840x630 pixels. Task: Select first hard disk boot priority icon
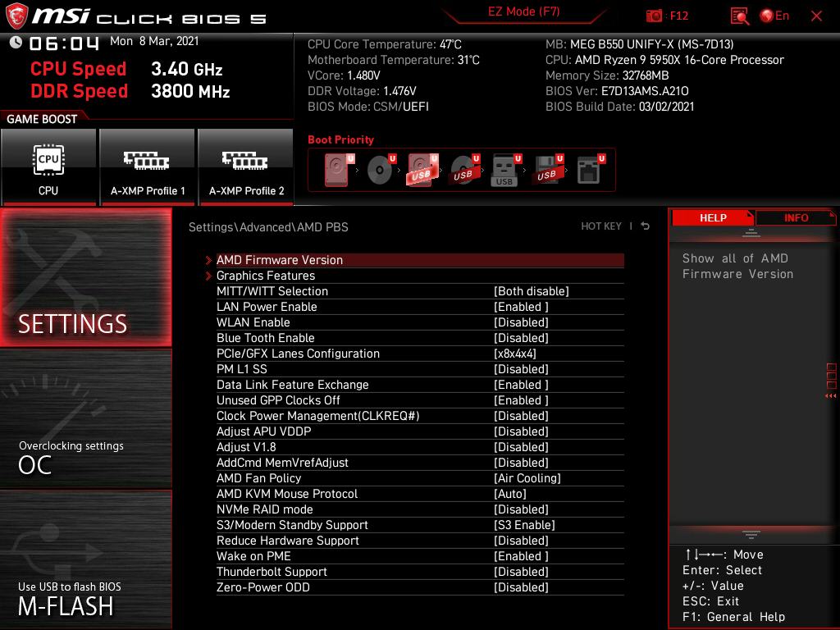339,170
